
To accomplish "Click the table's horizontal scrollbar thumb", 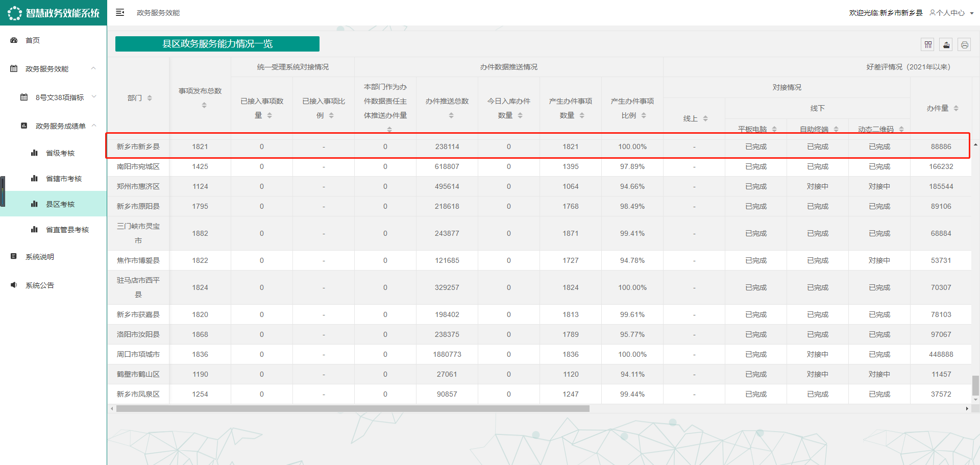I will click(352, 409).
